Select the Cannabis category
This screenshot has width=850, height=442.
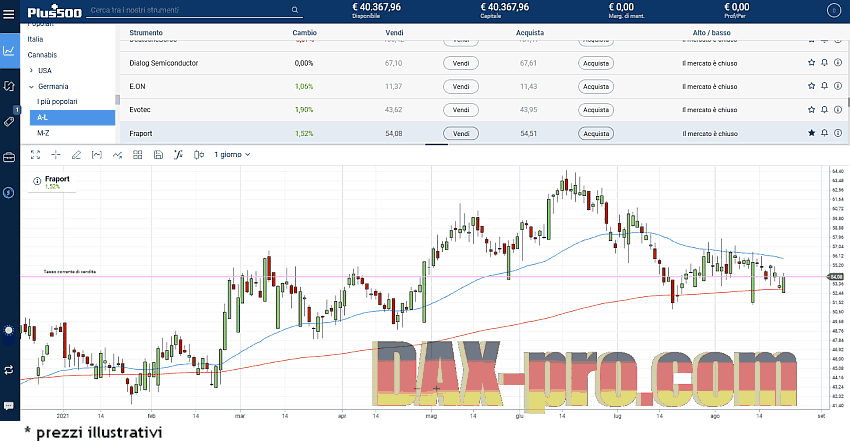[42, 55]
